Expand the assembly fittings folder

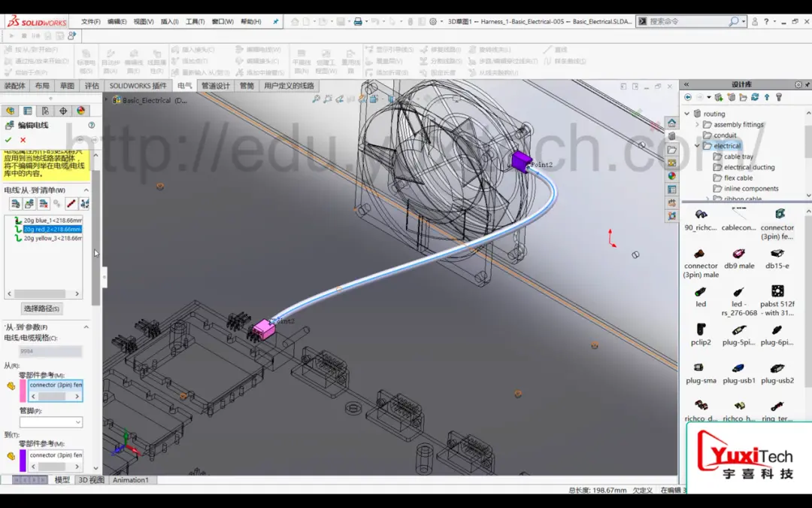[x=697, y=124]
